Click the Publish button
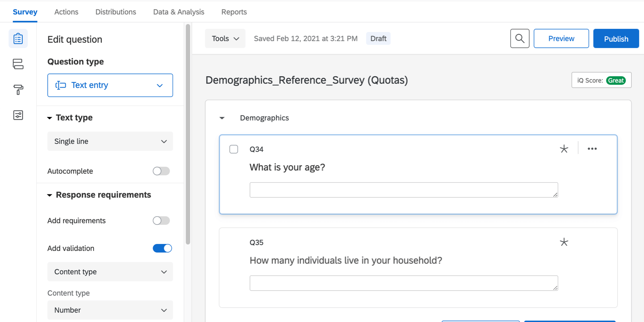644x322 pixels. 616,39
